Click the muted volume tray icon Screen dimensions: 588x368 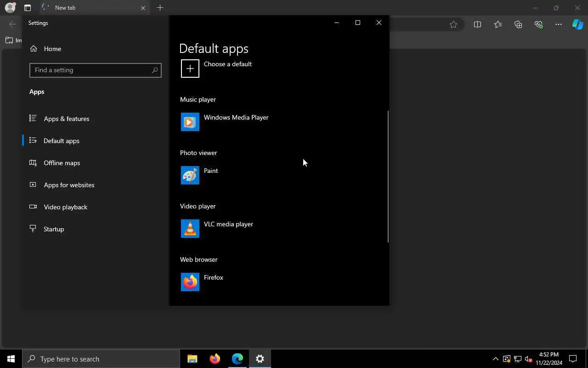528,359
